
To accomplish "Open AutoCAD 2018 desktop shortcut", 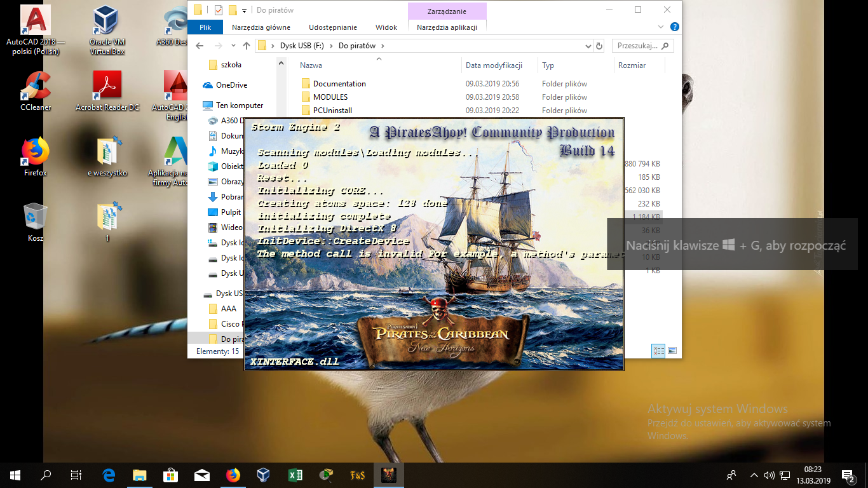I will point(36,30).
